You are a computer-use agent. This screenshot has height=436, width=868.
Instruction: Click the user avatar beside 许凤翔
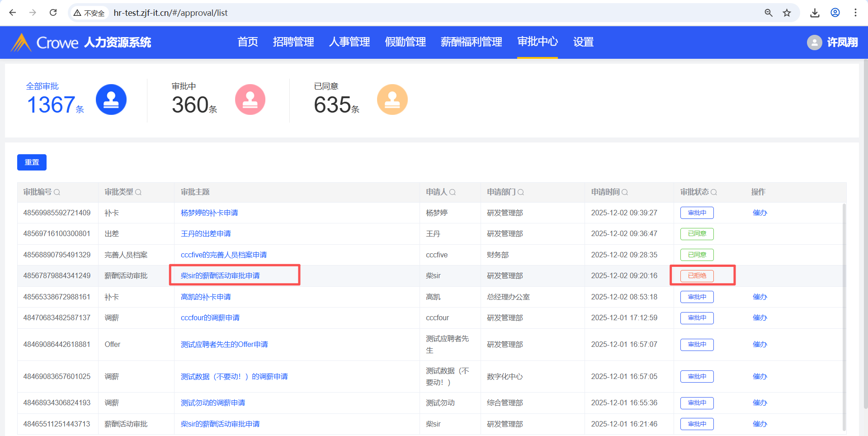click(814, 43)
